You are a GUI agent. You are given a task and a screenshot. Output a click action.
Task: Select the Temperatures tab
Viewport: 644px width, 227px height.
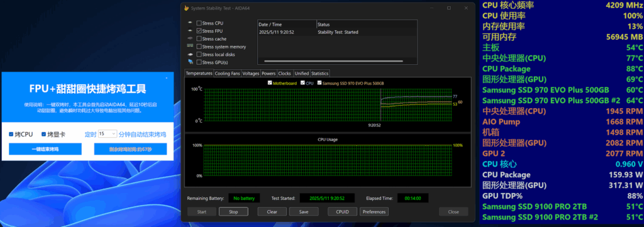[199, 74]
